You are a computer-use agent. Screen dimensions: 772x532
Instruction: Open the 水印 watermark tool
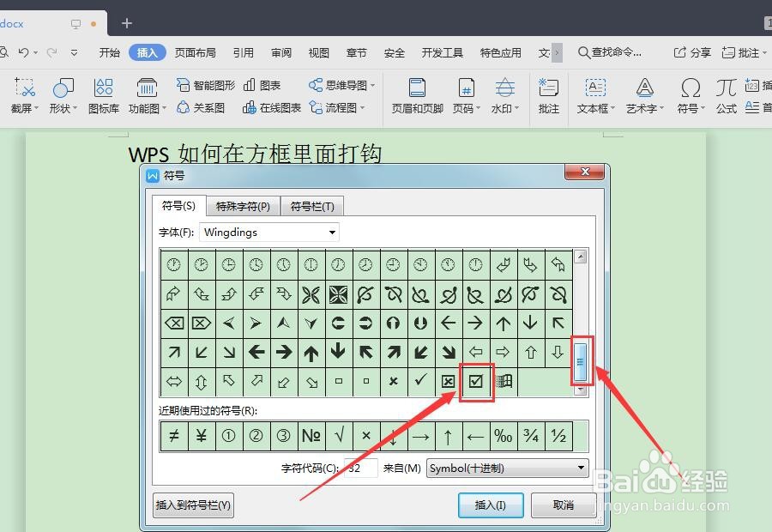coord(504,96)
